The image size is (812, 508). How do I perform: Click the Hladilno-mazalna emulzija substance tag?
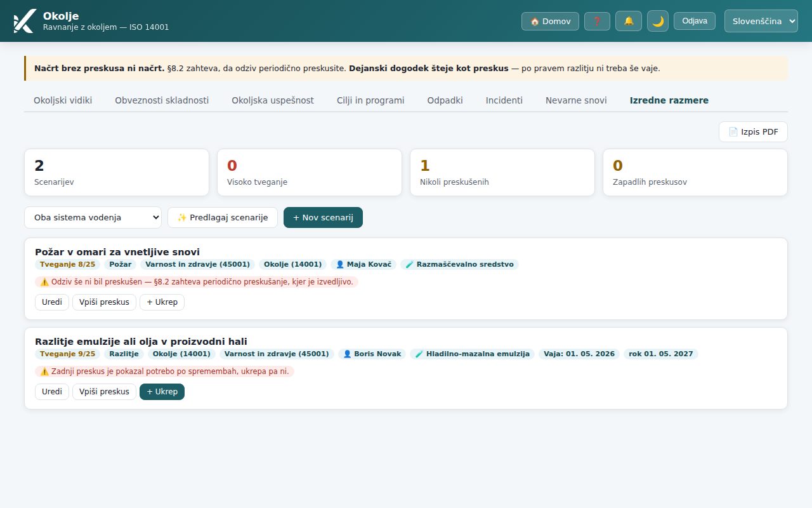473,354
